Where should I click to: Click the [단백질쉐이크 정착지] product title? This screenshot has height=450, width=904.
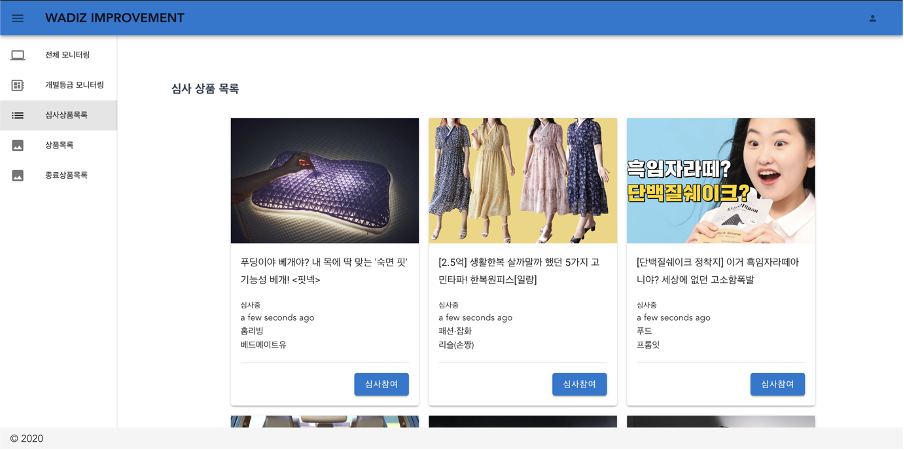718,271
